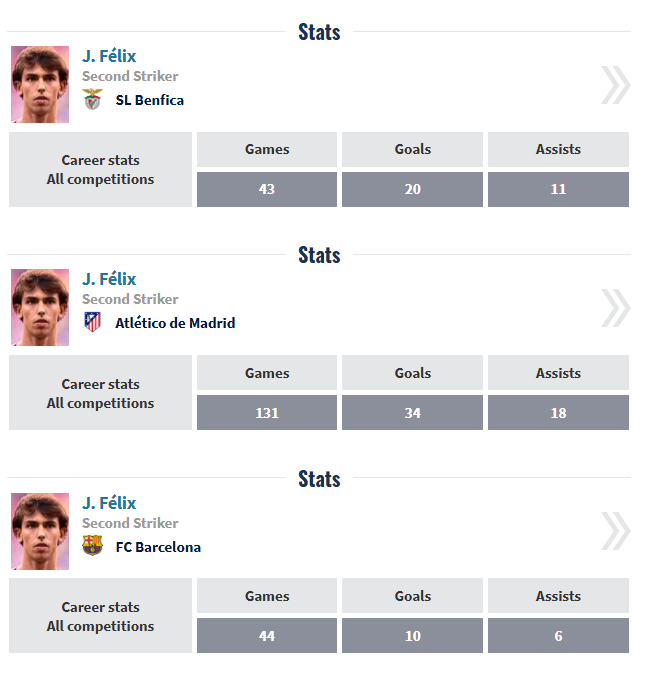Open the FC Barcelona card double chevron
The width and height of the screenshot is (645, 682).
tap(615, 532)
